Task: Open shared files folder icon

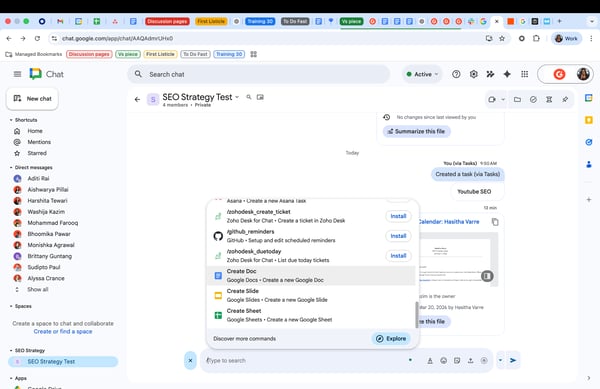Action: (517, 99)
